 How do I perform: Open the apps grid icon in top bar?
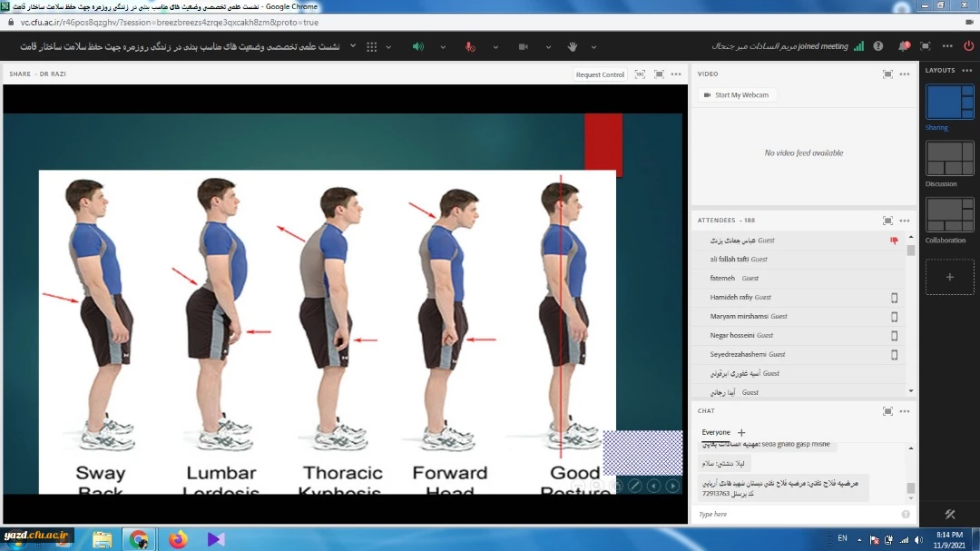click(371, 46)
